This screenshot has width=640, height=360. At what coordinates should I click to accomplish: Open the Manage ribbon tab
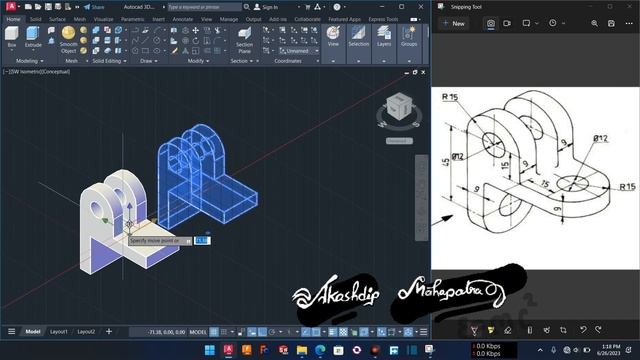pyautogui.click(x=229, y=19)
